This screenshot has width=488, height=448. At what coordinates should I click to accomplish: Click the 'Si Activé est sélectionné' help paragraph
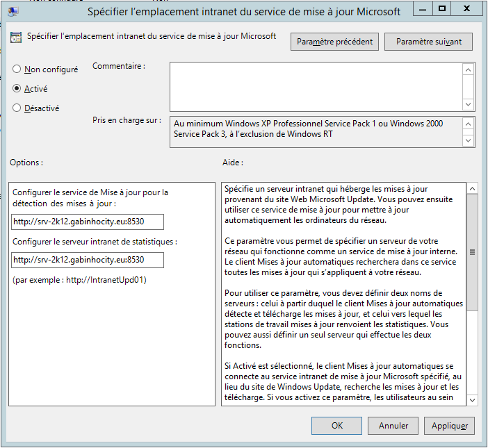click(x=343, y=381)
